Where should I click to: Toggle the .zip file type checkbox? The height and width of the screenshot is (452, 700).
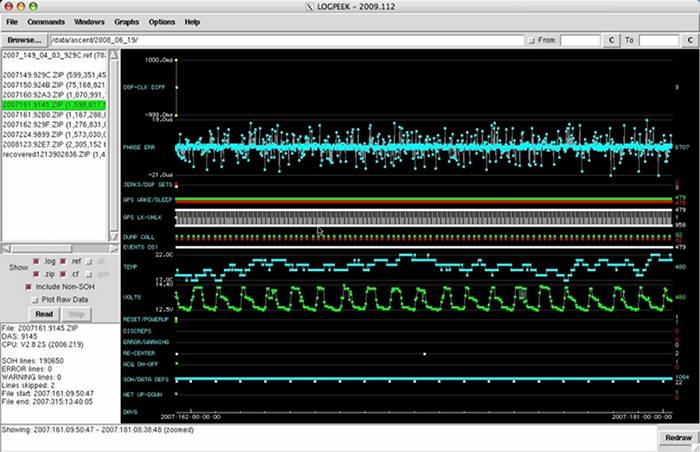point(38,272)
